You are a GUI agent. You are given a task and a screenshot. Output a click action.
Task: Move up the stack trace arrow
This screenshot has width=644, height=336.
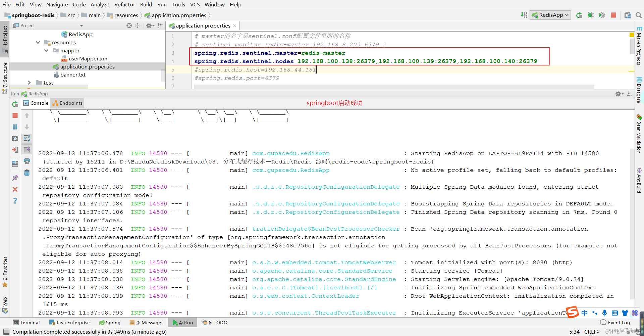point(27,115)
